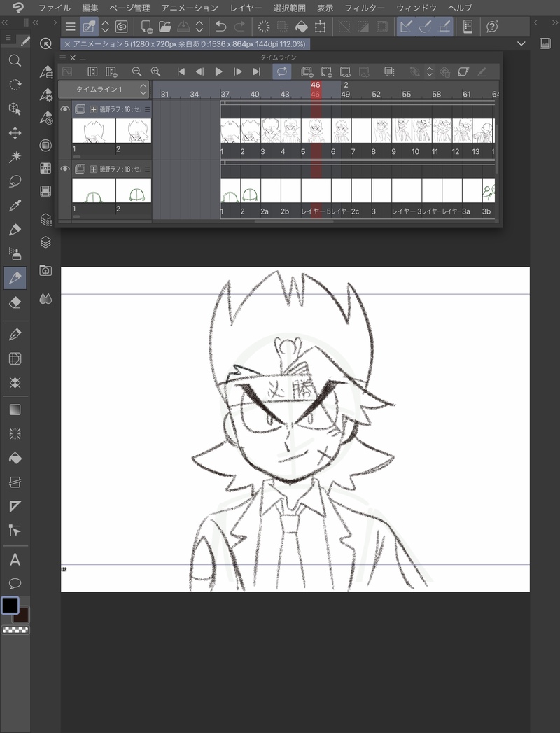
Task: Open the Clip Studio spiral icon
Action: 122,27
